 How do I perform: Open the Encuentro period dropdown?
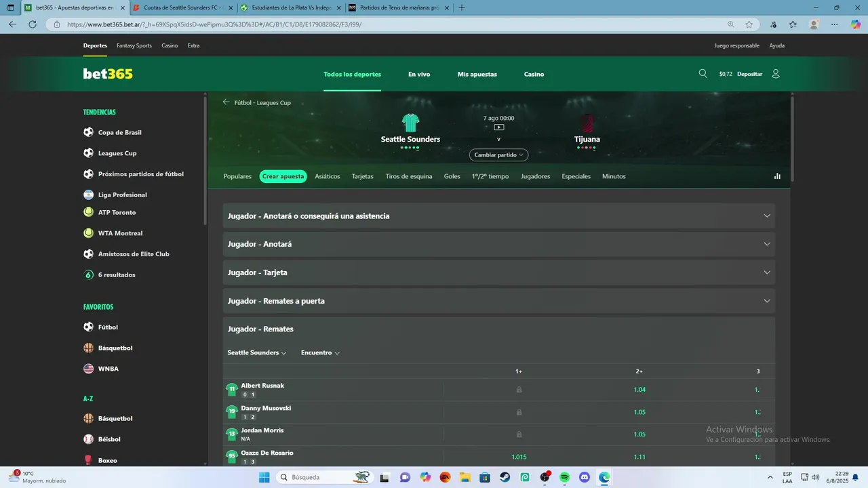320,352
